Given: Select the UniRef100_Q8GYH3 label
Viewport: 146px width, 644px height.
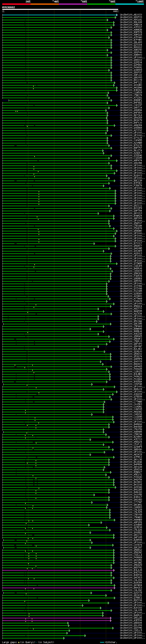Looking at the screenshot, I should [131, 77].
